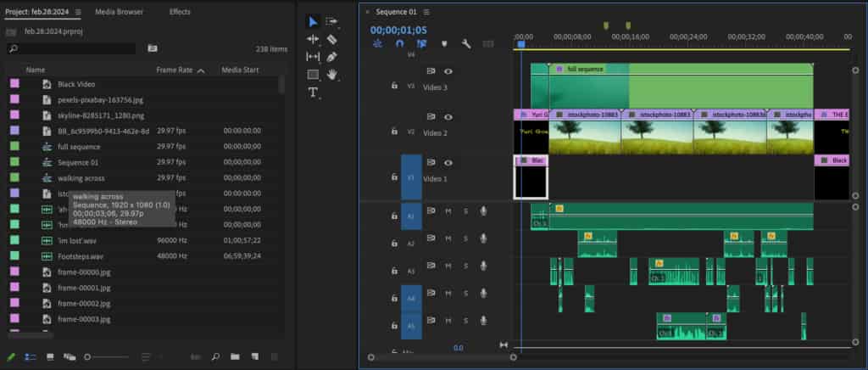Sort by Frame Rate column arrow

[x=201, y=70]
